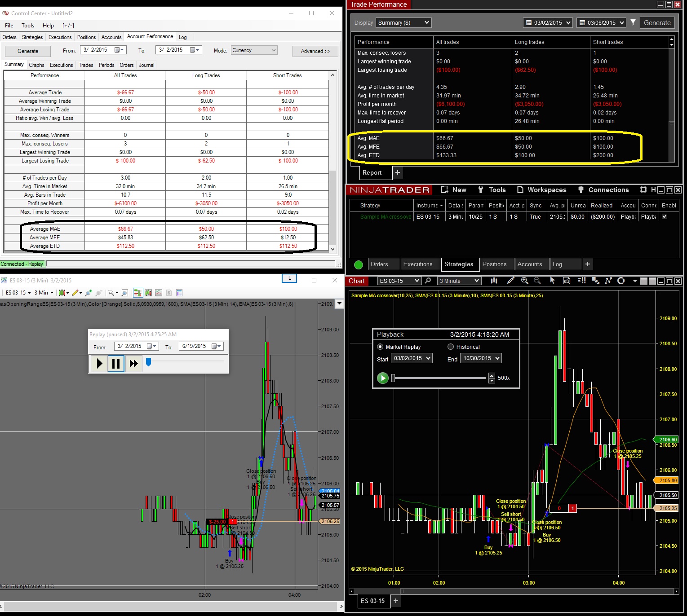The height and width of the screenshot is (616, 687).
Task: Open the Mode Currency dropdown
Action: pyautogui.click(x=254, y=50)
